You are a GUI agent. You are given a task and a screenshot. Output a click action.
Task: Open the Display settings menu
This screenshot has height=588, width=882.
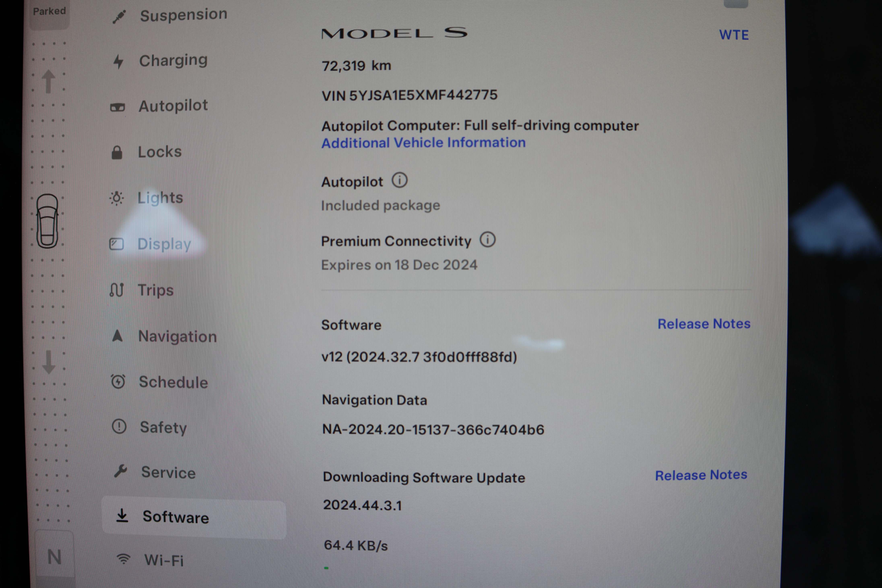[x=164, y=244]
